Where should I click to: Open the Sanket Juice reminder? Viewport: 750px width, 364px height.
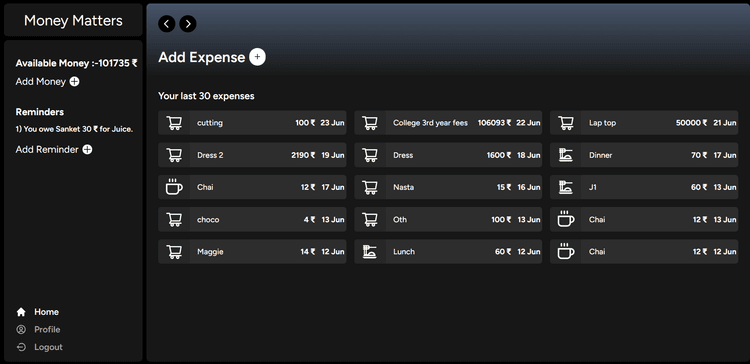74,129
